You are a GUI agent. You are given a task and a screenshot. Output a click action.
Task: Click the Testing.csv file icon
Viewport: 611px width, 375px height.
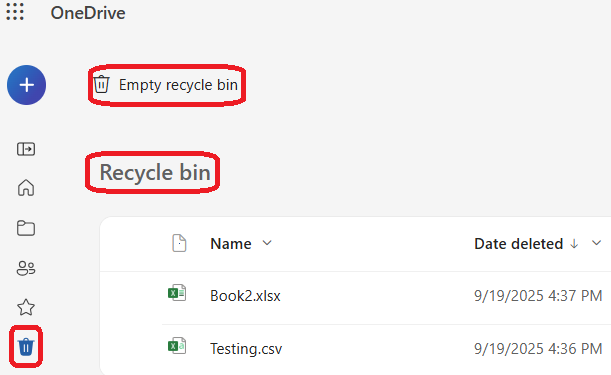(x=177, y=346)
